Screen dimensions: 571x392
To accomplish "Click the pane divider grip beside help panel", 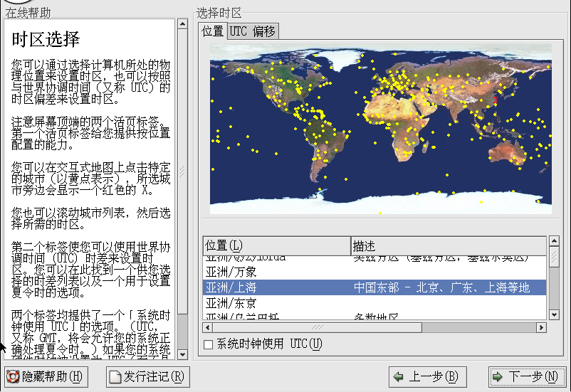I will click(182, 171).
